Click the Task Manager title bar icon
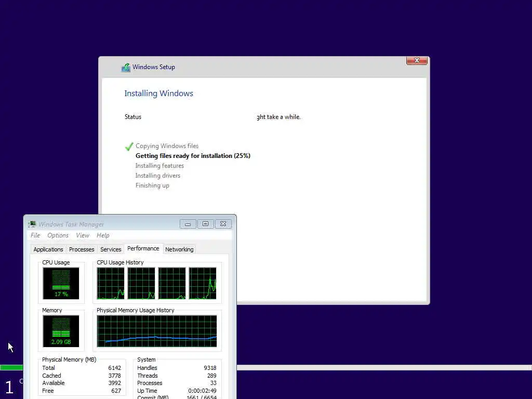This screenshot has height=399, width=532. pos(32,224)
